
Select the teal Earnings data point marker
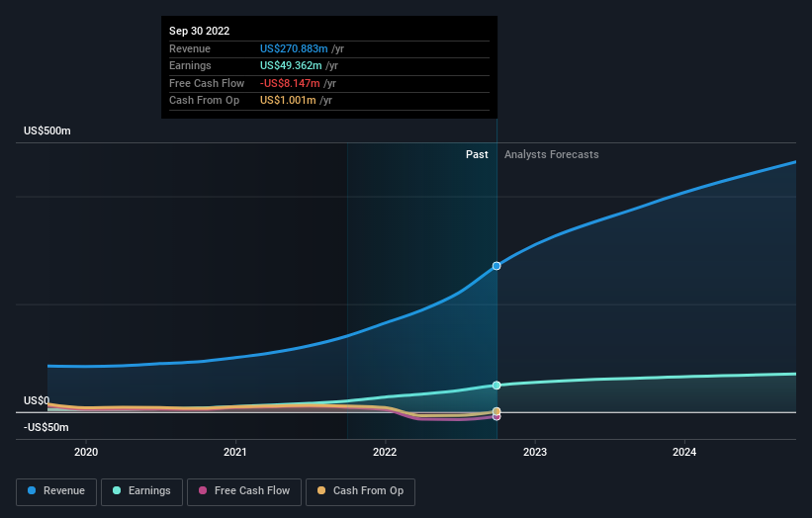496,386
